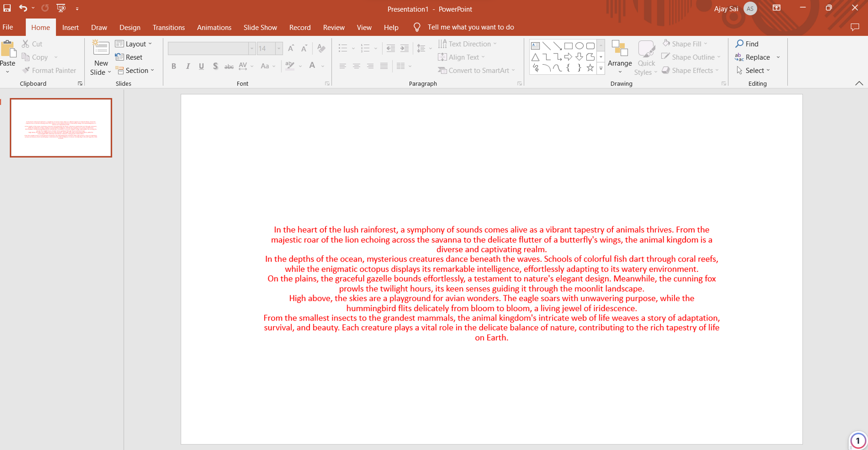Click the Find magnifier icon
868x450 pixels.
(740, 44)
